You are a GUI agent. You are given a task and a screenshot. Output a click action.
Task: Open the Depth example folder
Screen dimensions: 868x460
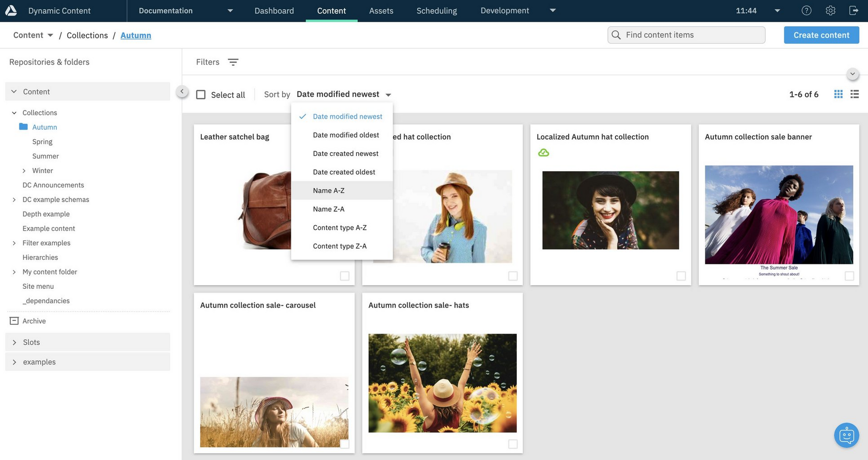[46, 214]
